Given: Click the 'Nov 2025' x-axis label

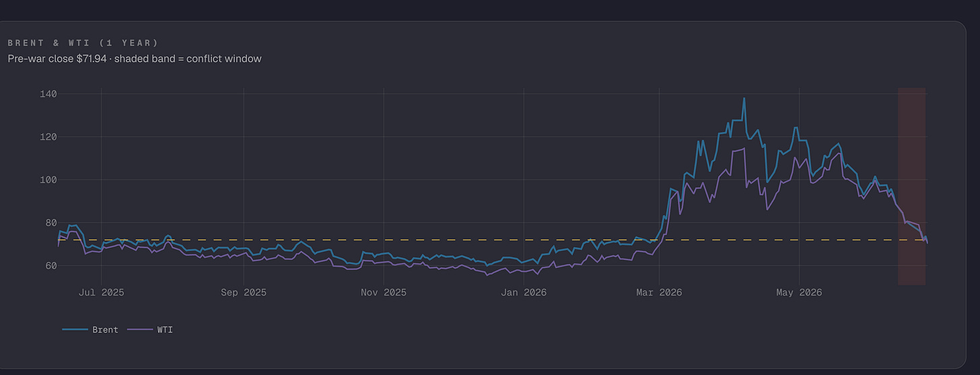Looking at the screenshot, I should coord(384,292).
